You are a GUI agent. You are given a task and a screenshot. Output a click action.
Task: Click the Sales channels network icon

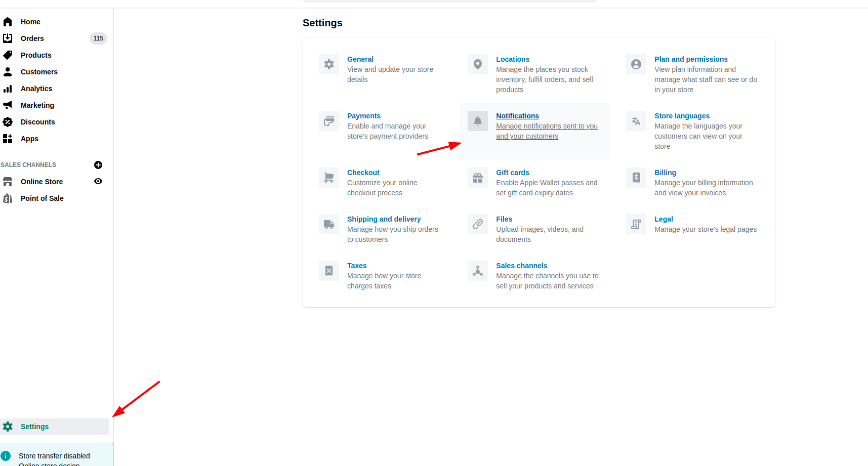pos(478,271)
